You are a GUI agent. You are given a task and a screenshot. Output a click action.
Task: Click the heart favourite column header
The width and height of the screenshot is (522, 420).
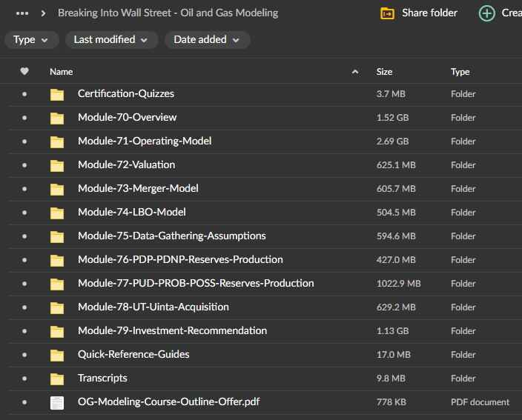pos(24,71)
